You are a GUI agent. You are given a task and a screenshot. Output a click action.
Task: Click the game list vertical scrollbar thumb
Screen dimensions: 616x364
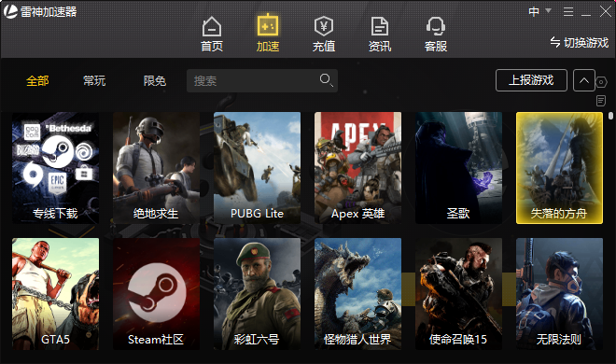610,116
